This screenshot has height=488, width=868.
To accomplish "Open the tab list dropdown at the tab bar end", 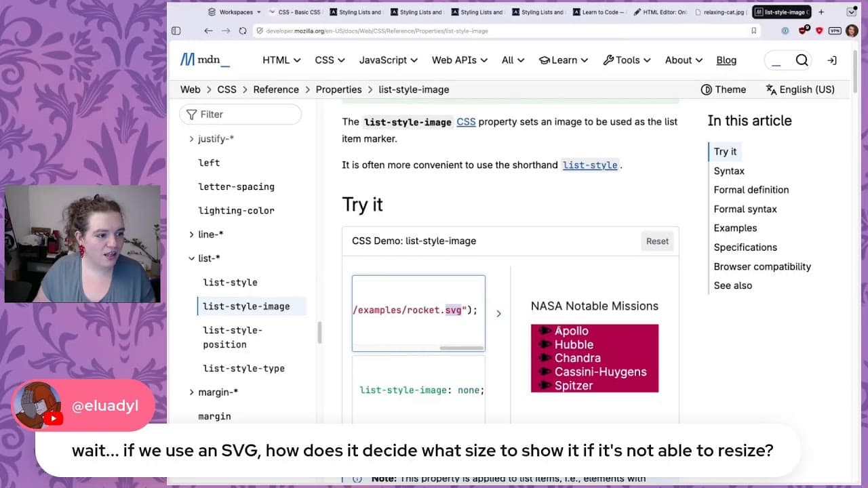I will [x=852, y=12].
